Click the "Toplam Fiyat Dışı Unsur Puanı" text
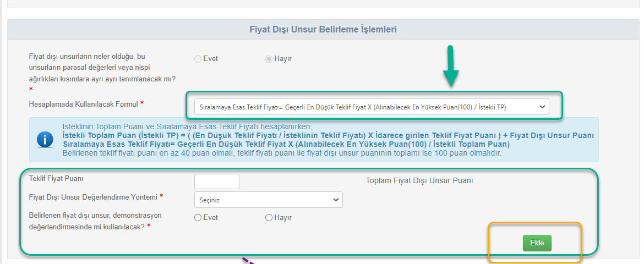 [x=419, y=180]
